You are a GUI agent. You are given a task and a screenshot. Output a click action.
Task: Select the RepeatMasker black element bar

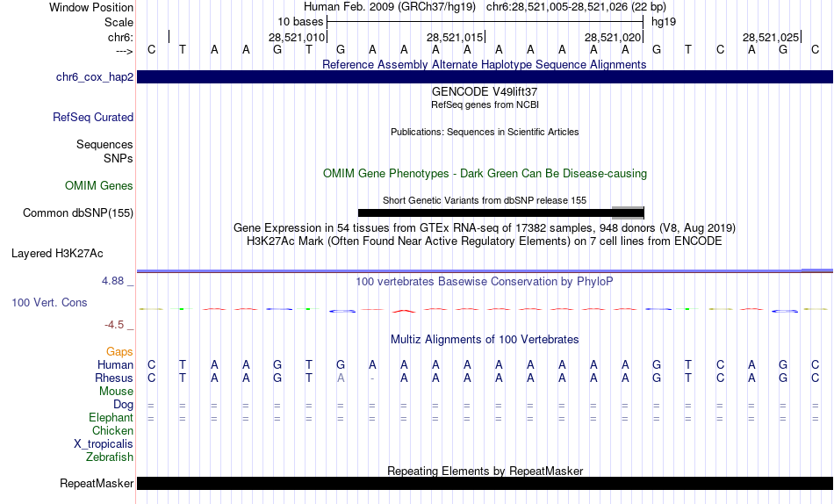pyautogui.click(x=485, y=483)
